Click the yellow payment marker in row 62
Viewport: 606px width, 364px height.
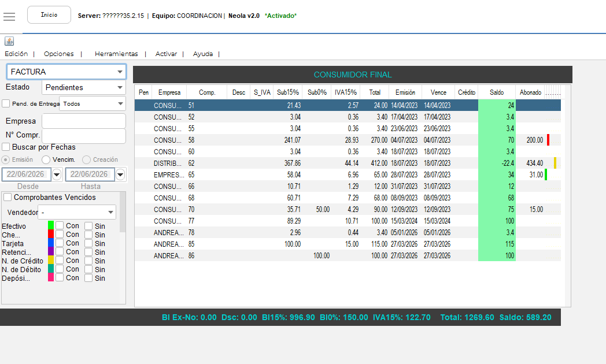coord(555,164)
